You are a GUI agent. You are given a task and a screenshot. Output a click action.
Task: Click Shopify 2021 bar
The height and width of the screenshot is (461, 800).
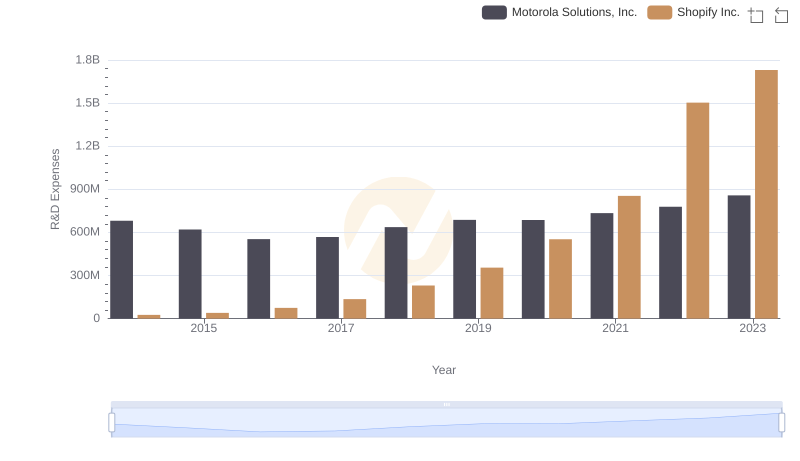[x=629, y=257]
